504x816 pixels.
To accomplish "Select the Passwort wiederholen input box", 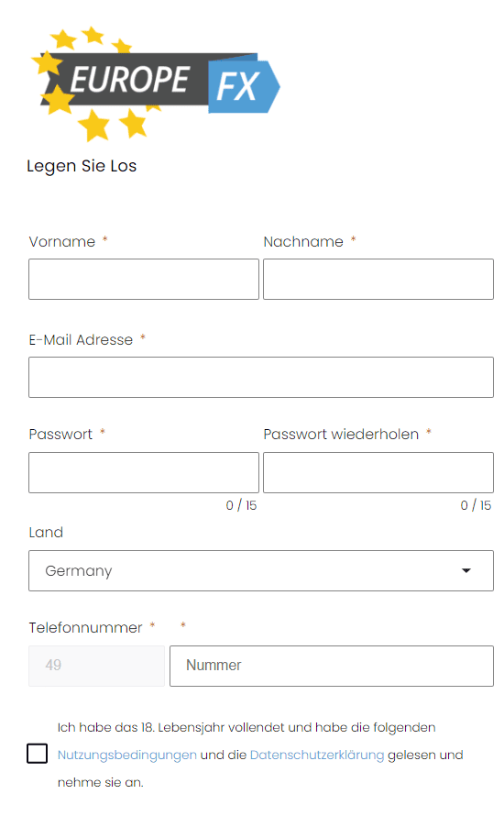I will coord(378,472).
